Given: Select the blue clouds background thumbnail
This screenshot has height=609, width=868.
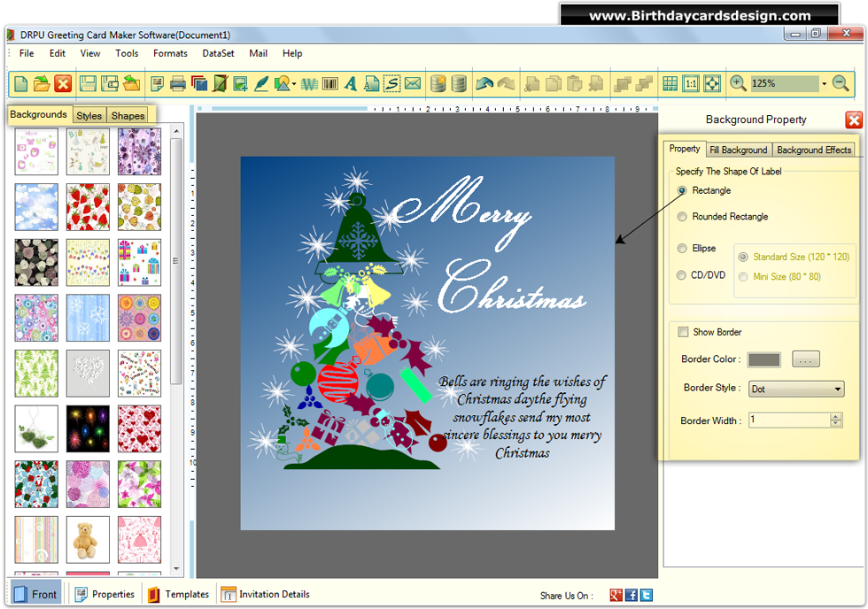Looking at the screenshot, I should coord(36,207).
